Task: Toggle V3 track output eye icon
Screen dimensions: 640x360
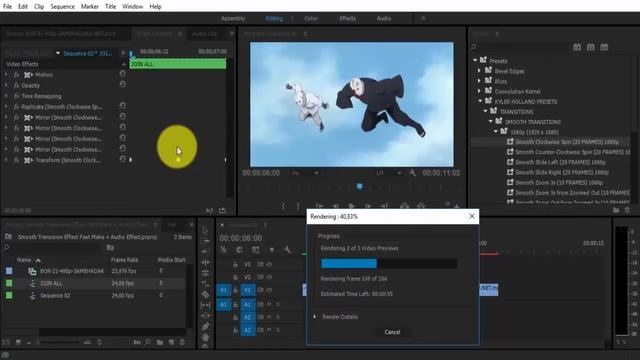Action: pos(269,264)
